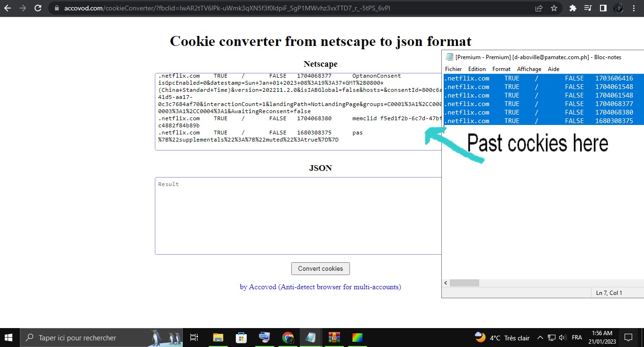The height and width of the screenshot is (347, 644).
Task: Click the WinRAR icon in taskbar
Action: click(334, 338)
